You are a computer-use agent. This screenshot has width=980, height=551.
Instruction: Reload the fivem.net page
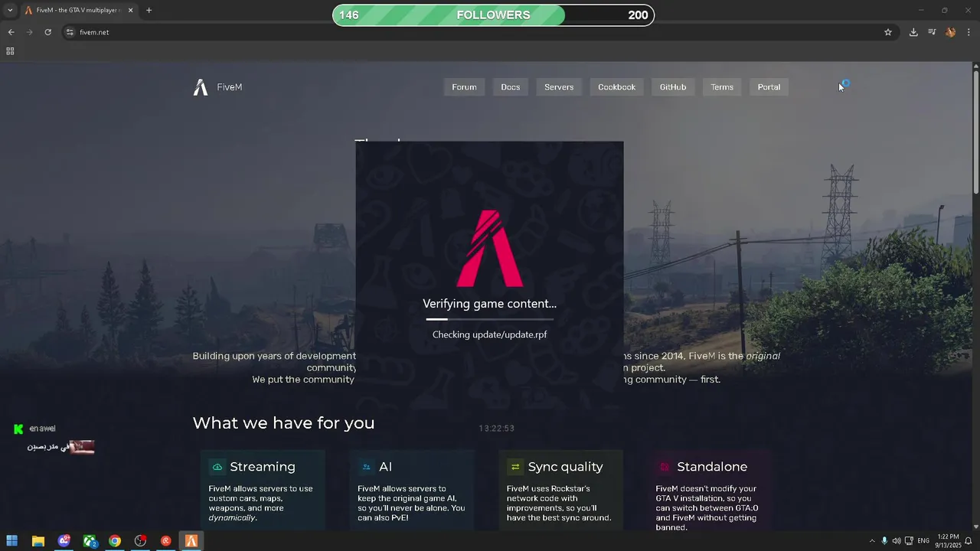tap(47, 32)
